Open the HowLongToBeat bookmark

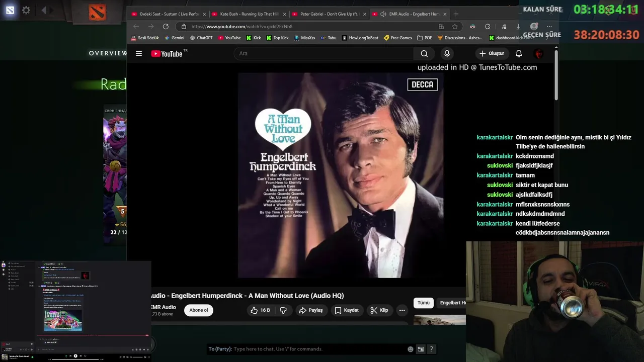(360, 38)
